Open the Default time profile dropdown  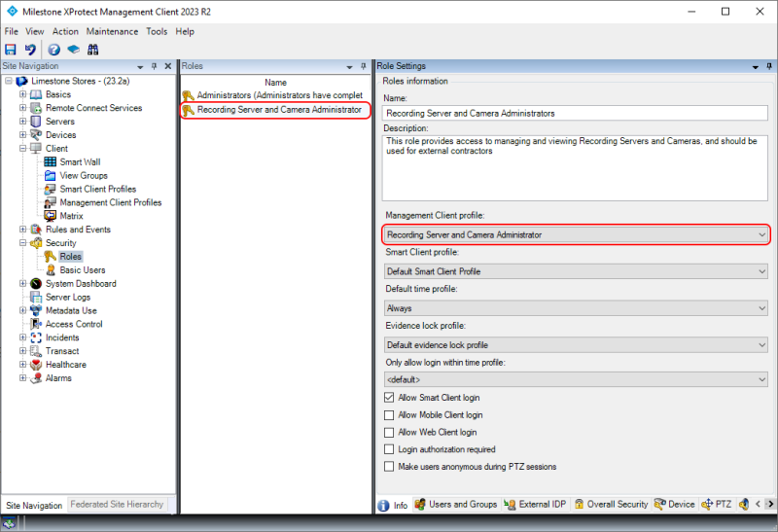[x=576, y=308]
